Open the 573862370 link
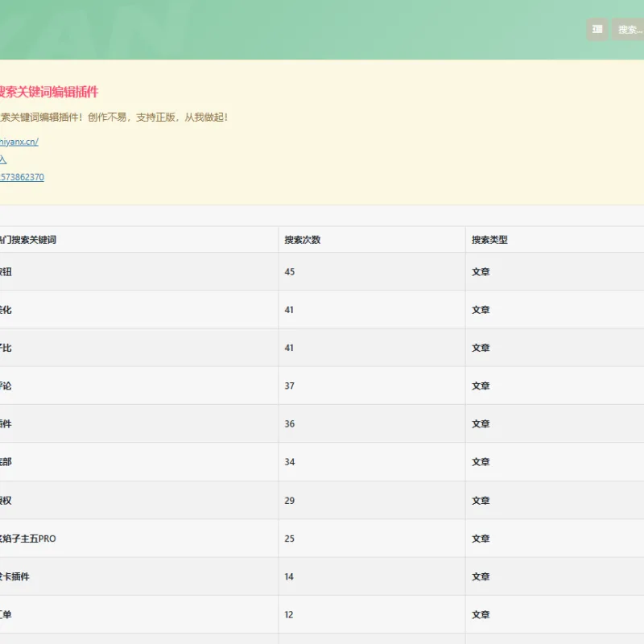 pos(22,177)
